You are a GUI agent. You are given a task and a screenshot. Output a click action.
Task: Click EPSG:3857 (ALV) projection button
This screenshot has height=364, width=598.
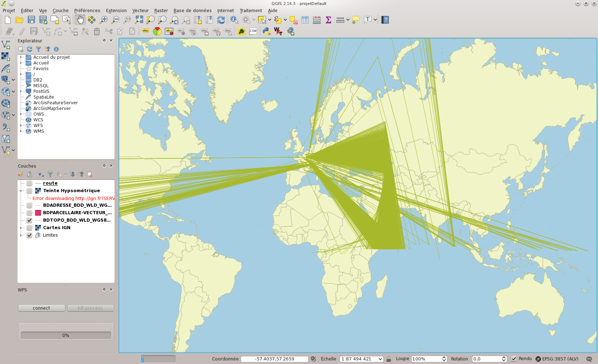coord(557,359)
